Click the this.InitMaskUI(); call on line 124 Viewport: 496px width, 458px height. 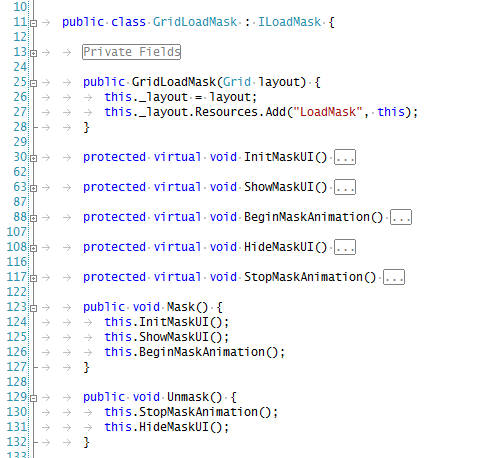[167, 322]
